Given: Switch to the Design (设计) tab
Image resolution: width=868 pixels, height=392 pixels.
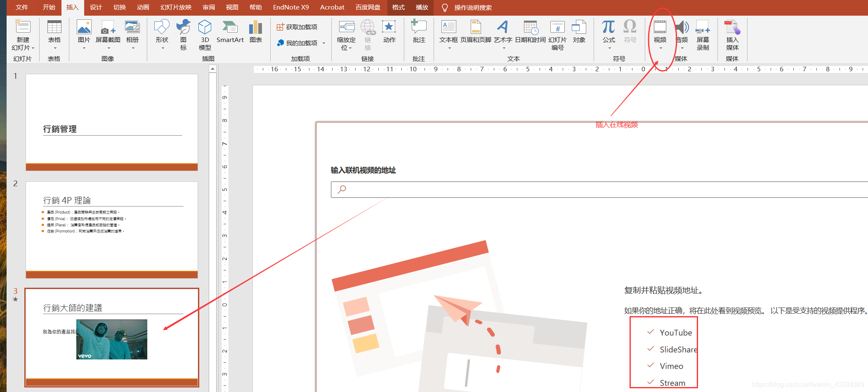Looking at the screenshot, I should 96,7.
